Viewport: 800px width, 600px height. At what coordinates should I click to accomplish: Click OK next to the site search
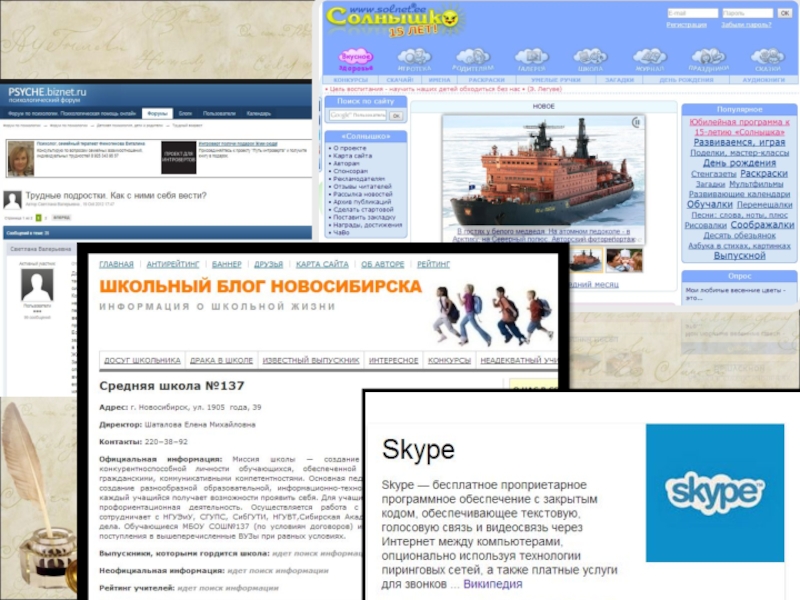(x=396, y=116)
